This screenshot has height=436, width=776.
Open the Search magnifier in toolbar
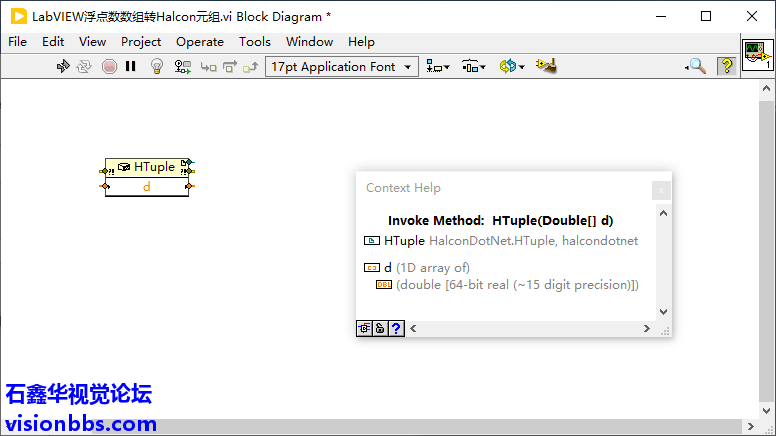pos(696,66)
